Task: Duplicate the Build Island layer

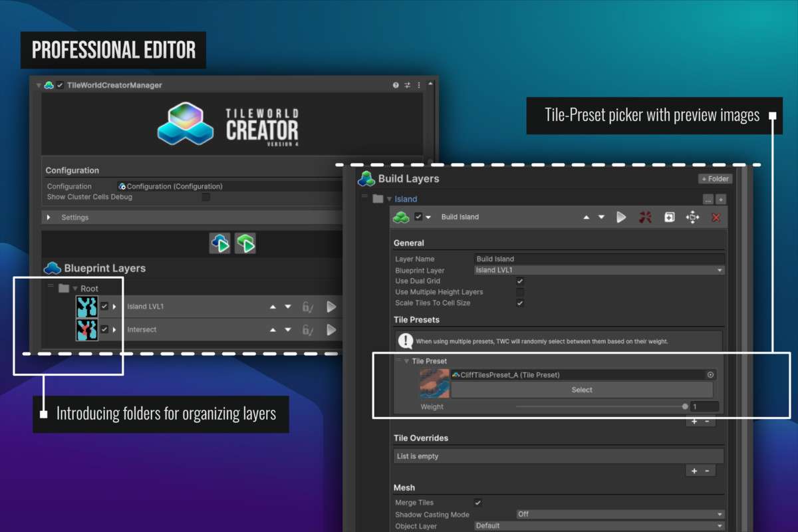Action: coord(670,217)
